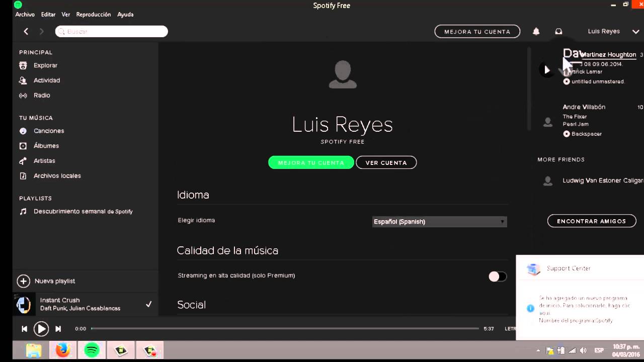The width and height of the screenshot is (644, 362).
Task: Click the untitled unmastered album disc icon
Action: (567, 81)
